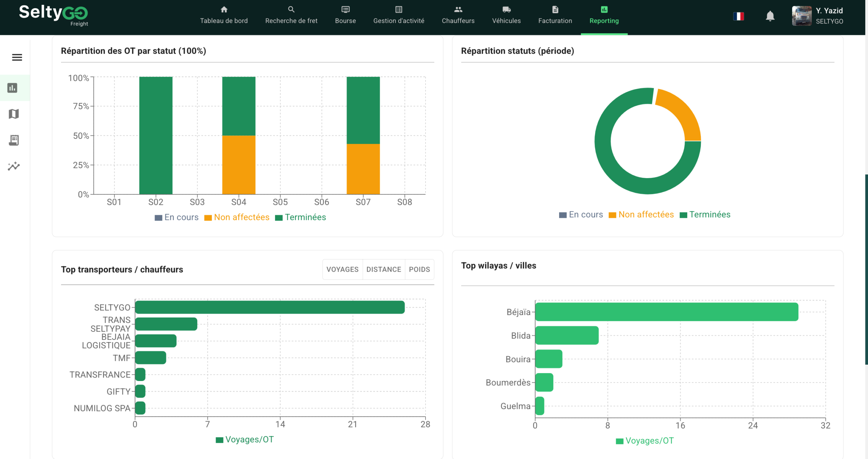Change language via French flag icon
This screenshot has width=868, height=459.
[x=738, y=16]
